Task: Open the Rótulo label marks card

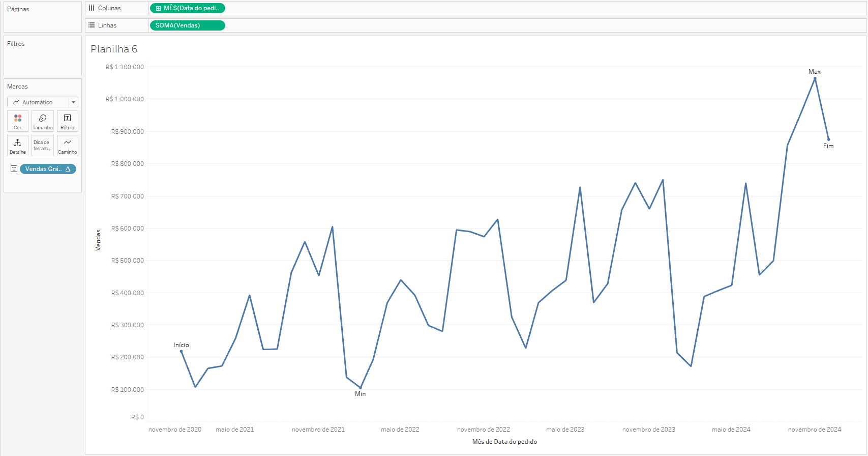Action: click(x=68, y=121)
